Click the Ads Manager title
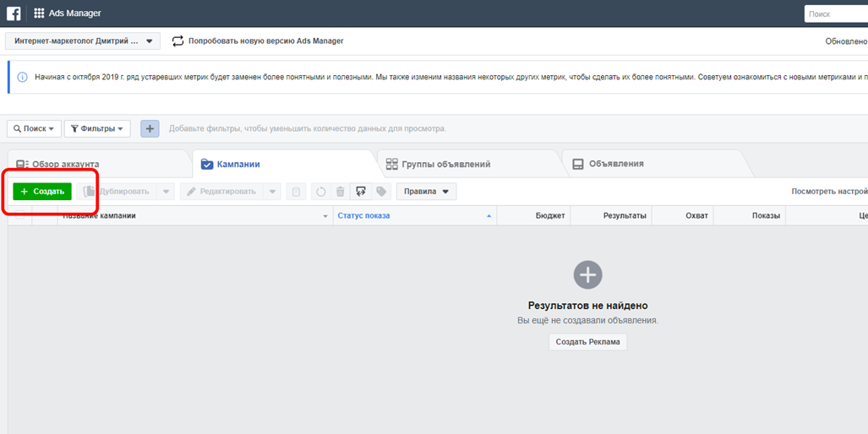The width and height of the screenshot is (868, 434). tap(74, 14)
